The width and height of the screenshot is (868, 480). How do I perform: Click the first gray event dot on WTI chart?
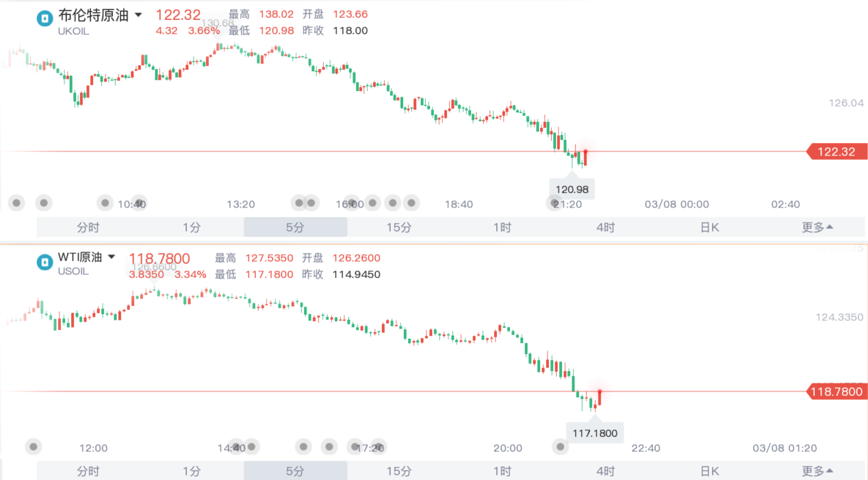coord(34,447)
